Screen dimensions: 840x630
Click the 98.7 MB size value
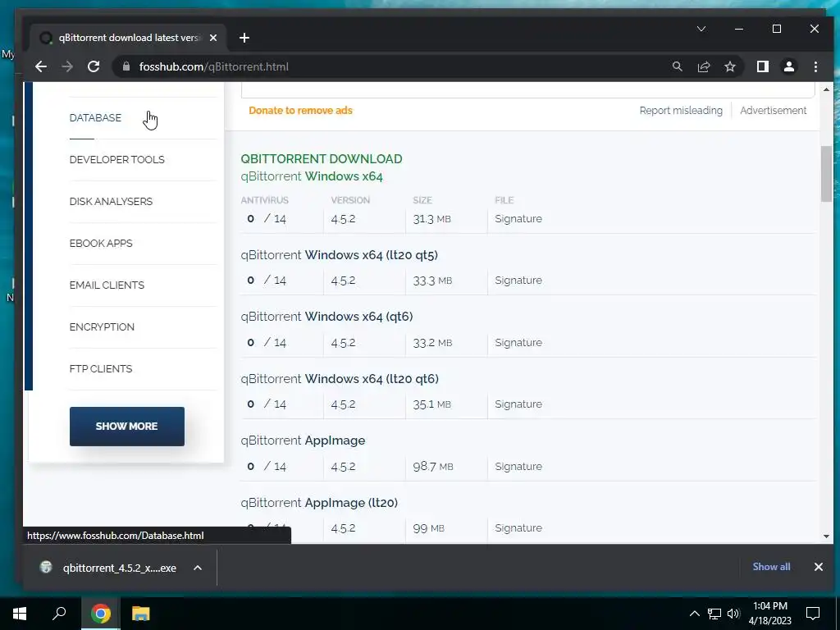click(x=433, y=466)
